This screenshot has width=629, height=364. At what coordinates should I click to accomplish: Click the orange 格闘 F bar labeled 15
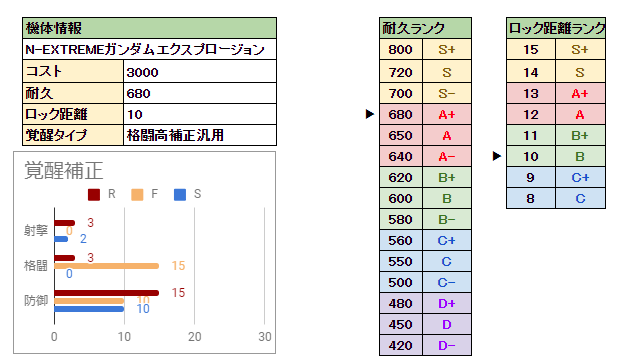106,266
